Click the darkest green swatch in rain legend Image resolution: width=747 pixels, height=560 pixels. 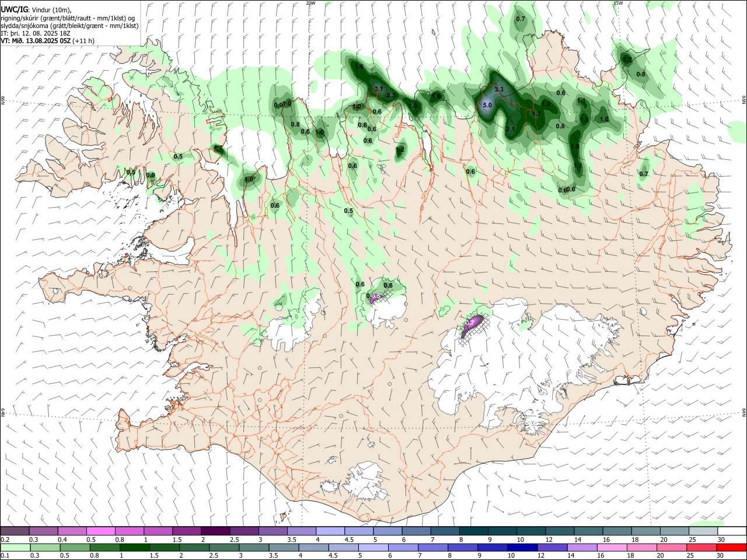[135, 547]
